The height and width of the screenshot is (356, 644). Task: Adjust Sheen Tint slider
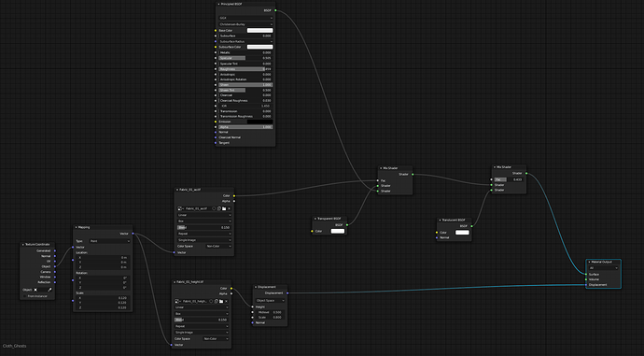coord(245,90)
